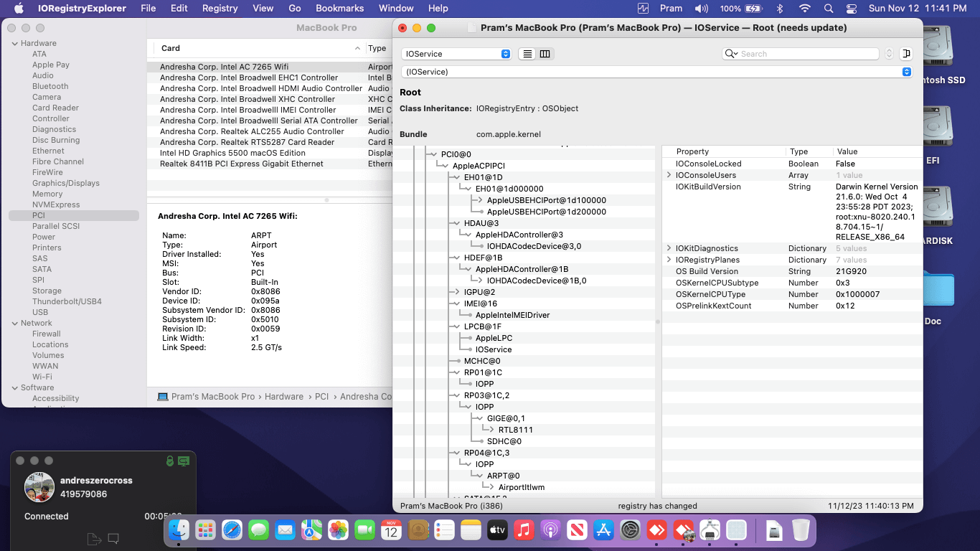Open the File menu
980x551 pixels.
click(149, 9)
